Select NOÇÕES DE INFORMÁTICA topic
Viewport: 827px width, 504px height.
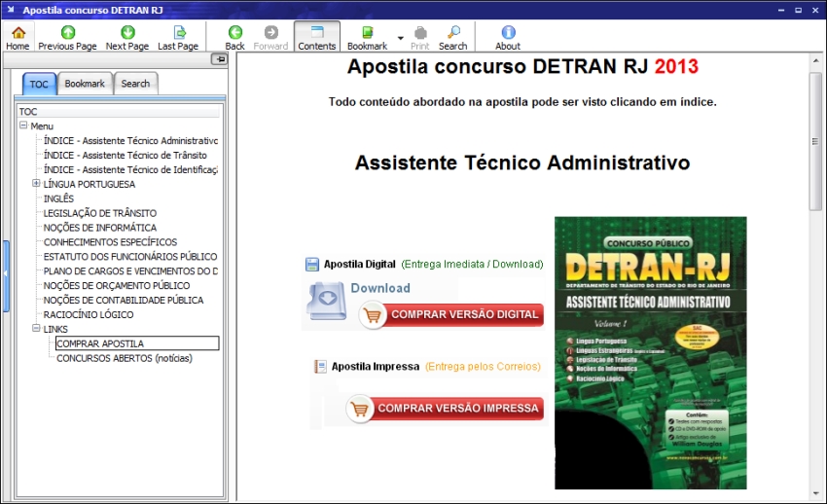tap(99, 228)
